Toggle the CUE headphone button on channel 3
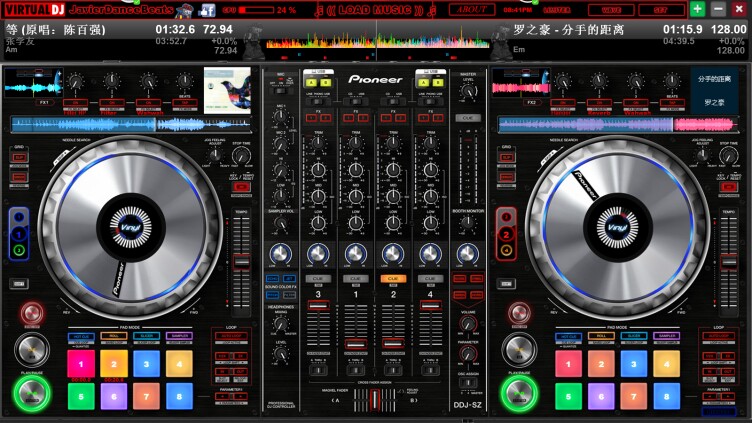The height and width of the screenshot is (423, 752). coord(318,279)
